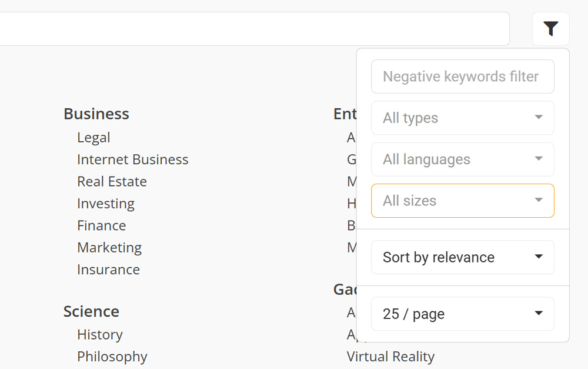The height and width of the screenshot is (369, 588).
Task: Change the Sort by relevance option
Action: click(x=462, y=257)
